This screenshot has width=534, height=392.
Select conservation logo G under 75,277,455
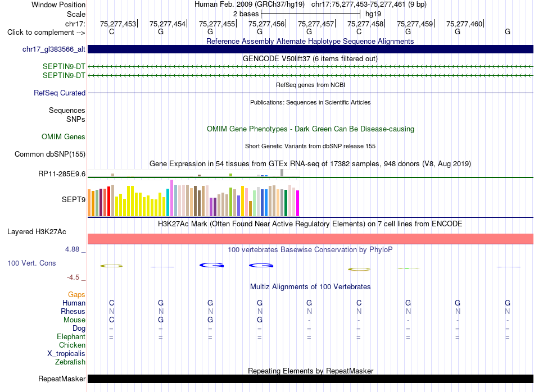pyautogui.click(x=211, y=265)
